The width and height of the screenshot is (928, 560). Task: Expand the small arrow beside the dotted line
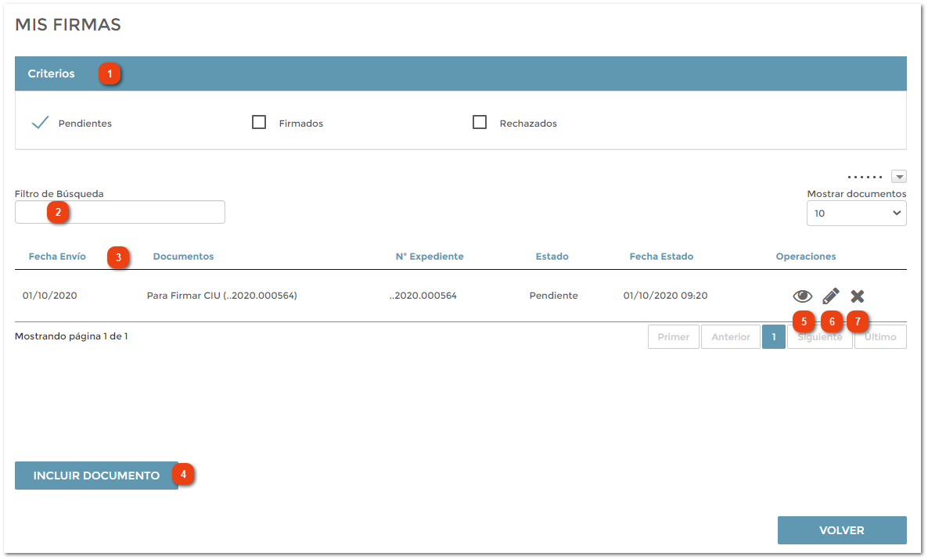899,177
